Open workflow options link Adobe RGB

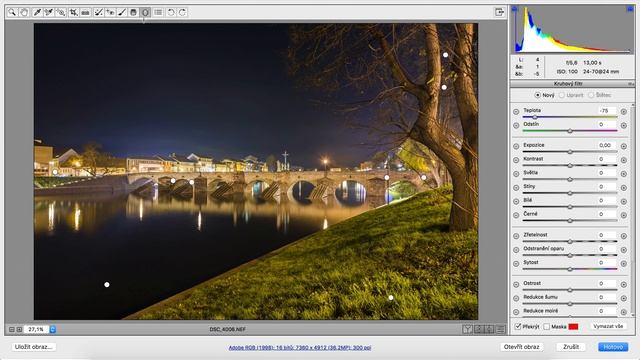[x=300, y=348]
